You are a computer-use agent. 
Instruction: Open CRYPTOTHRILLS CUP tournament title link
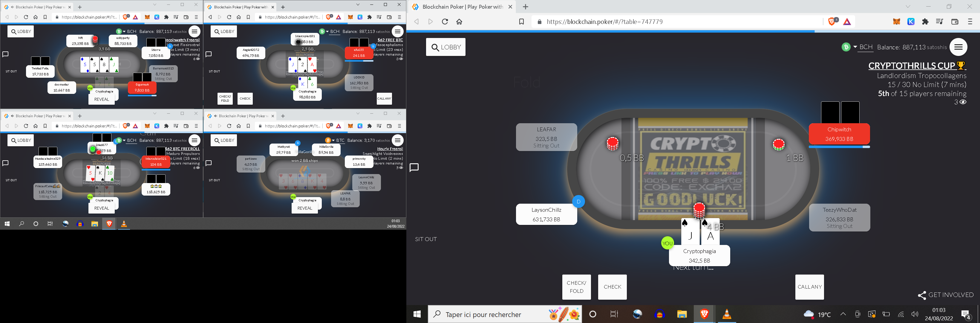click(x=917, y=65)
